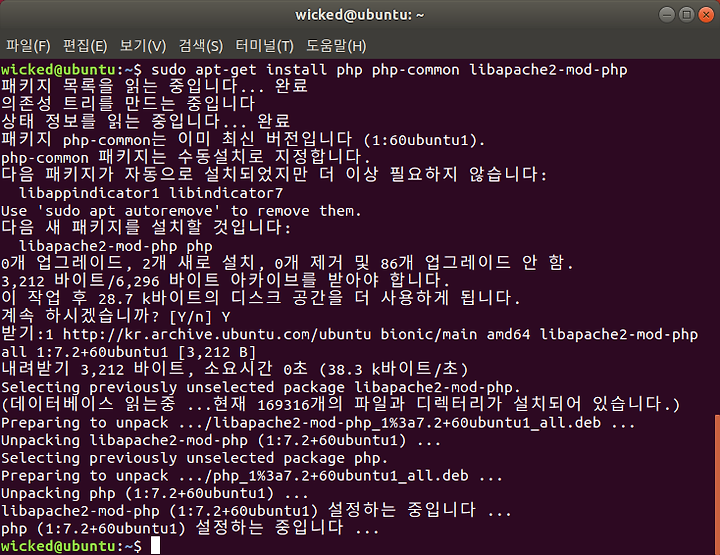Screen dimensions: 720x555
Task: Click 'Selecting previously unselected package php.' line
Action: (195, 458)
